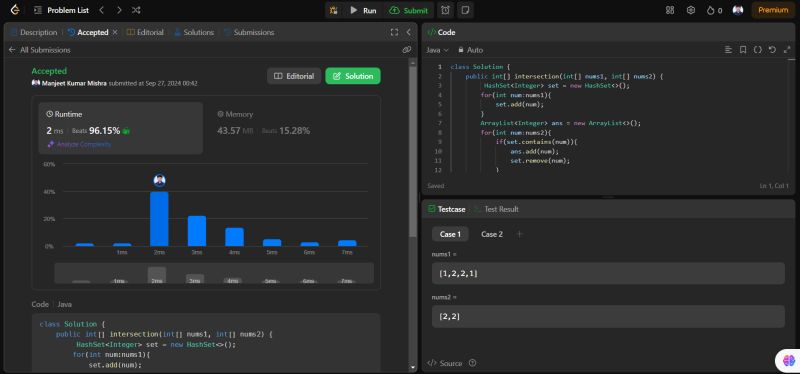Open the user profile avatar

click(738, 10)
